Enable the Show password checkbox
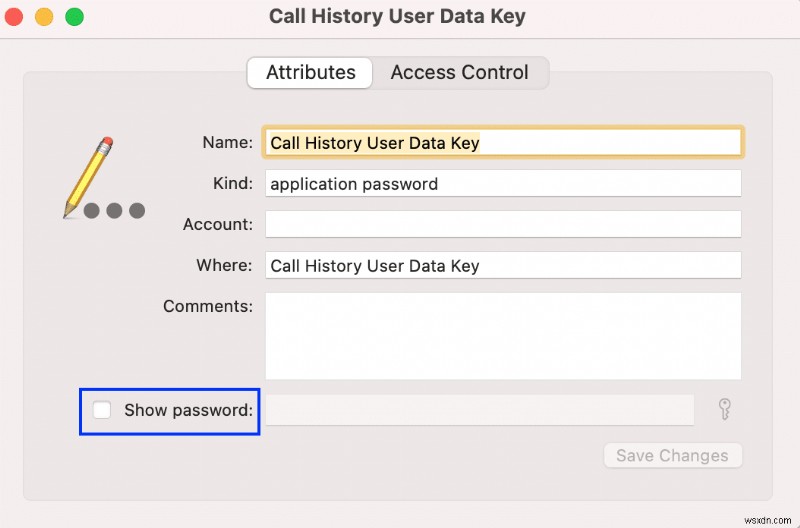The image size is (800, 528). coord(102,410)
